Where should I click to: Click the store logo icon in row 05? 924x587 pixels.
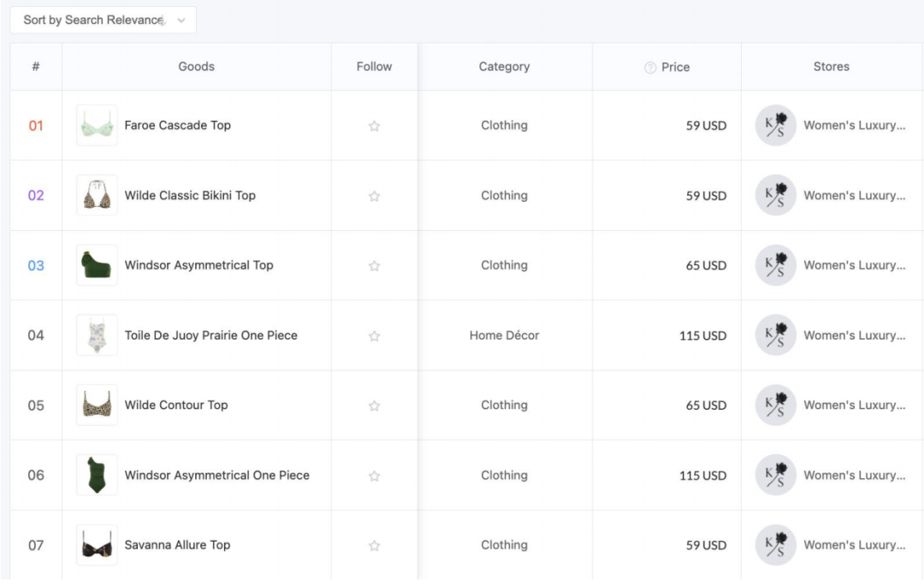tap(775, 406)
